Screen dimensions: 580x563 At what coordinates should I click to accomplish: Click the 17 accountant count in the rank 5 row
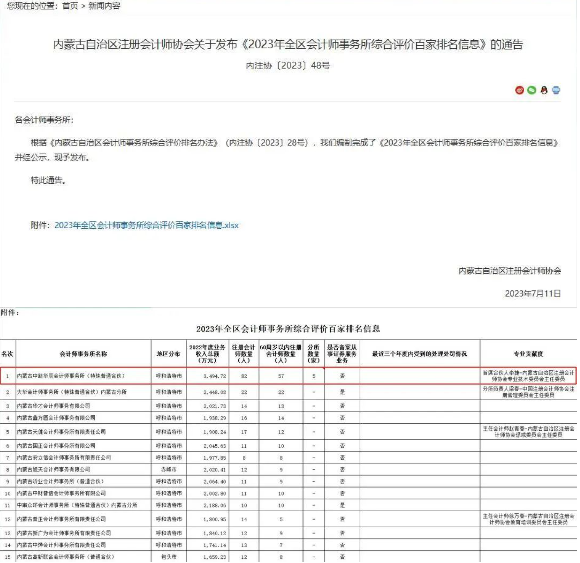click(244, 432)
